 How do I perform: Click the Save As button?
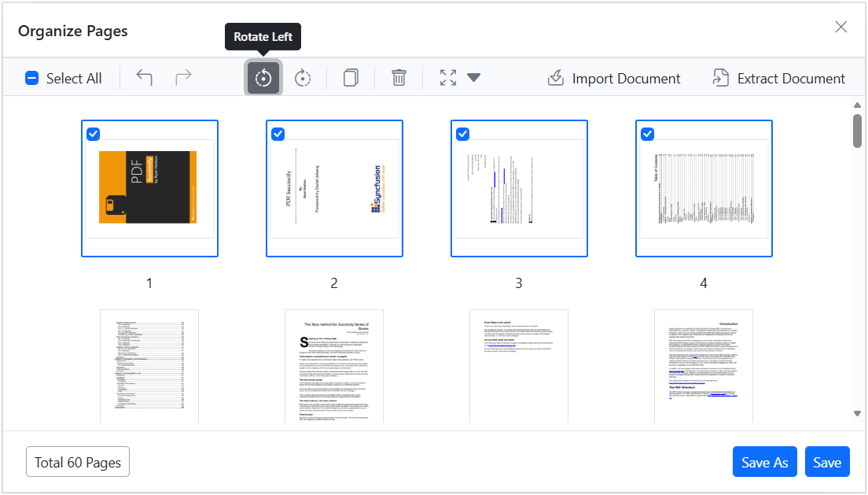coord(764,462)
